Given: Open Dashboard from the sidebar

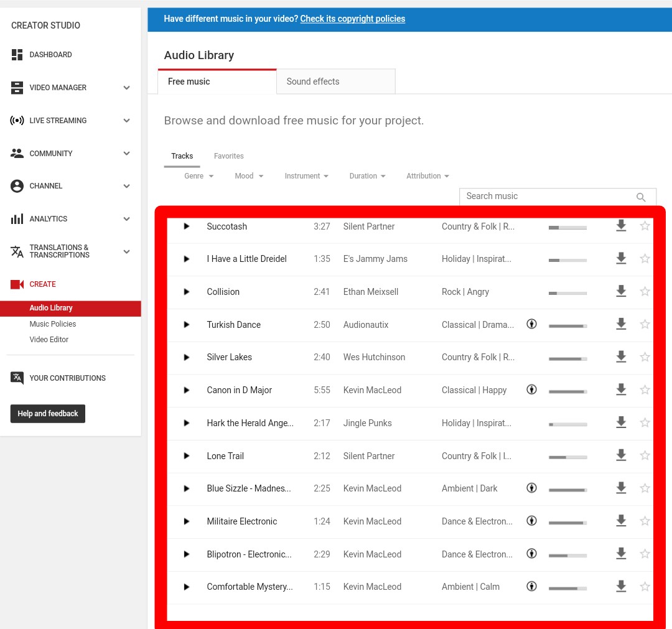Looking at the screenshot, I should click(50, 55).
